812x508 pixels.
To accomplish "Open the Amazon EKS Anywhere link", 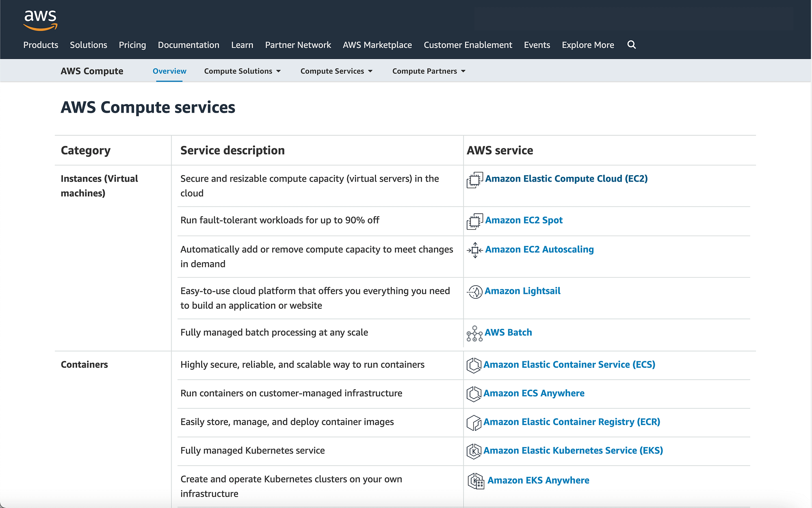I will 538,480.
